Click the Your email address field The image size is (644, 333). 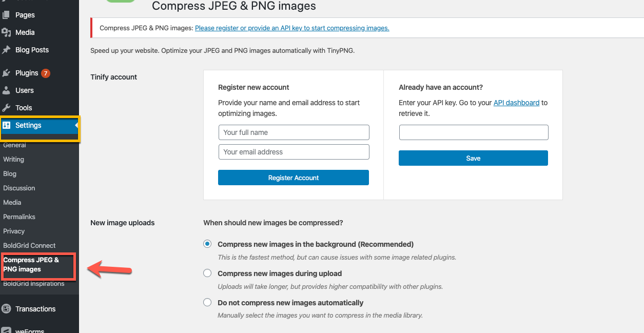(294, 152)
